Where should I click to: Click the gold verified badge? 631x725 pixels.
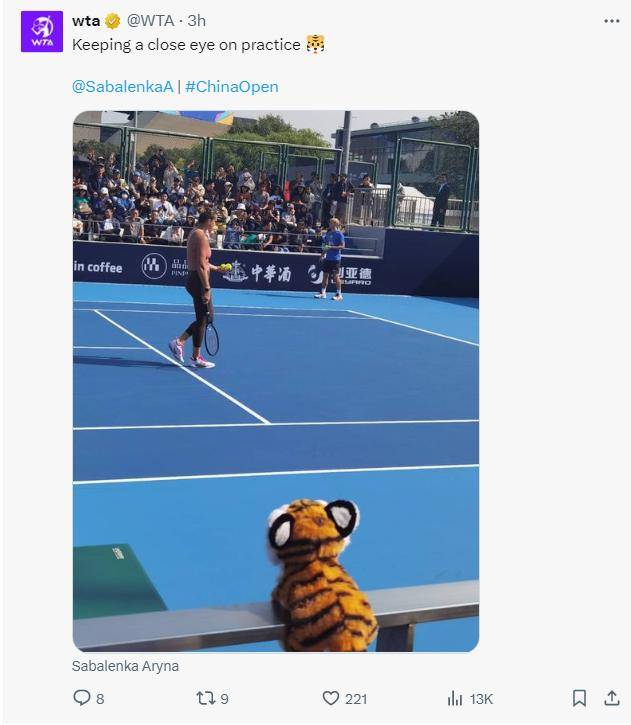113,21
